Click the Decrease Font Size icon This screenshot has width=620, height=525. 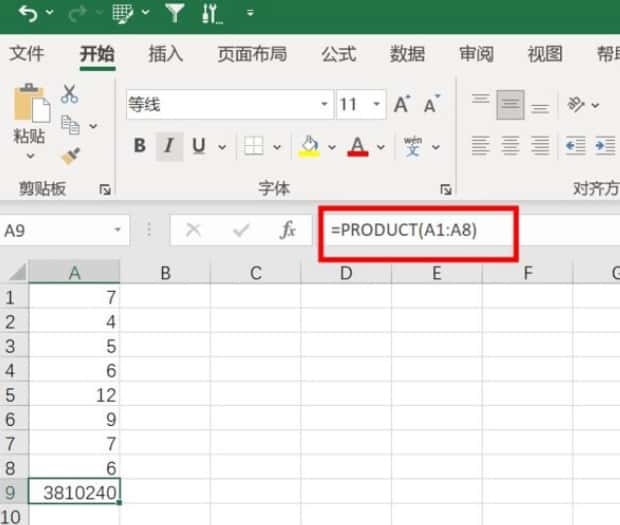pyautogui.click(x=432, y=104)
